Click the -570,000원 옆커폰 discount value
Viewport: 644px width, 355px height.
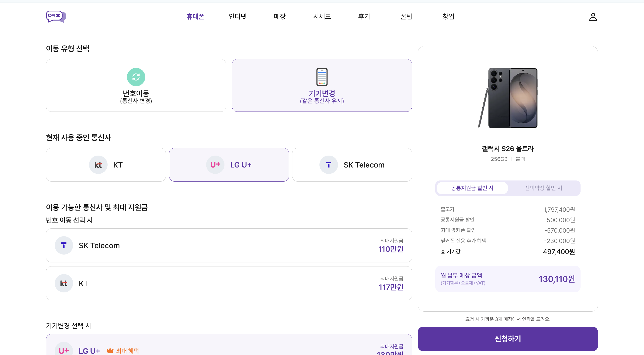559,230
